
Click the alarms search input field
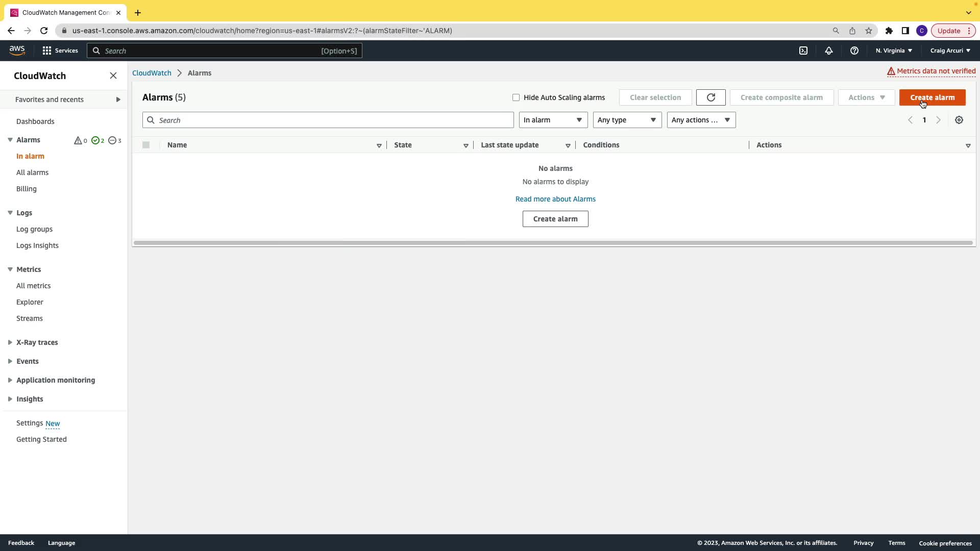point(328,120)
